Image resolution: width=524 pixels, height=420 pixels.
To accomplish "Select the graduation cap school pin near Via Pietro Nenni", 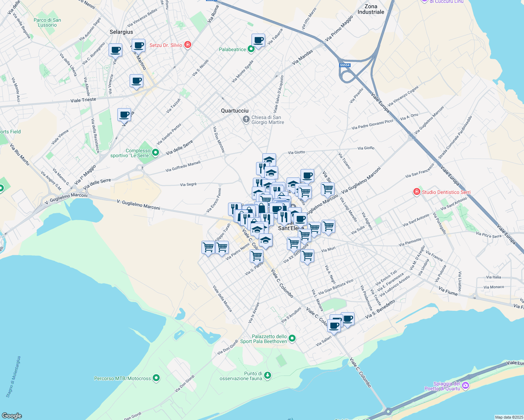I will click(266, 240).
